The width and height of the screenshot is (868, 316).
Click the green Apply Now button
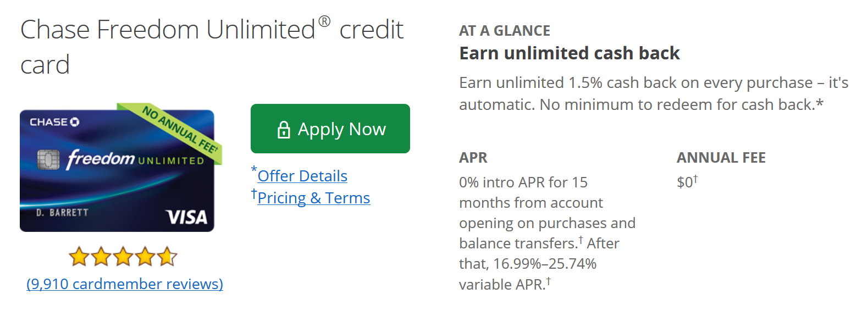coord(330,129)
